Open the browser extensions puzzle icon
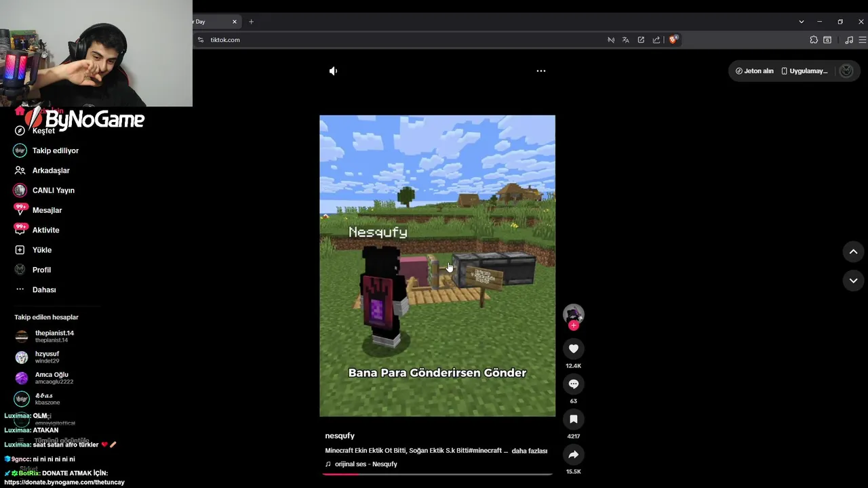This screenshot has height=488, width=868. point(814,40)
